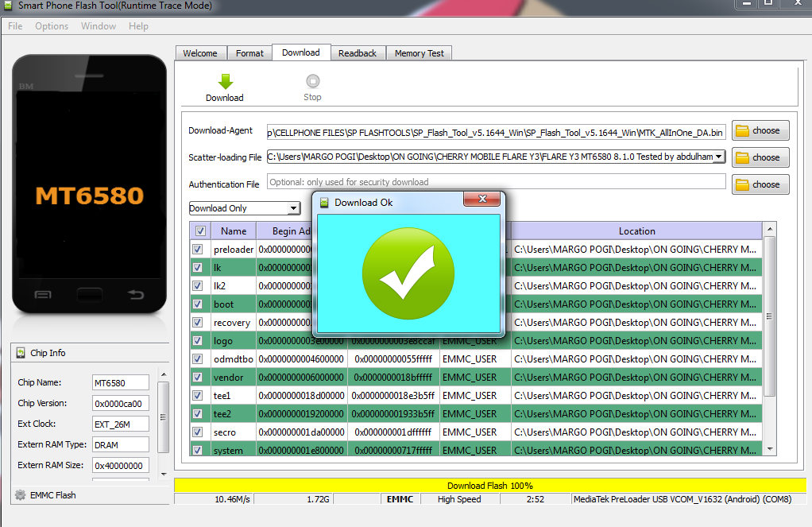Click the phone's home button
The height and width of the screenshot is (527, 812).
point(90,295)
